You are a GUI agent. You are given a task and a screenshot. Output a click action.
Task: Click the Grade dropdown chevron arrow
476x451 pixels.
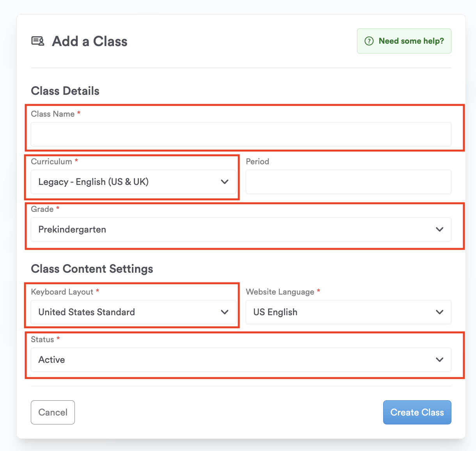click(x=439, y=229)
